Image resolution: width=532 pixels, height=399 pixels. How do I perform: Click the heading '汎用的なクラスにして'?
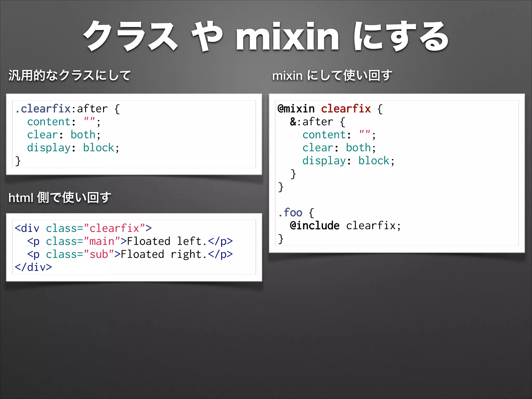(x=69, y=76)
